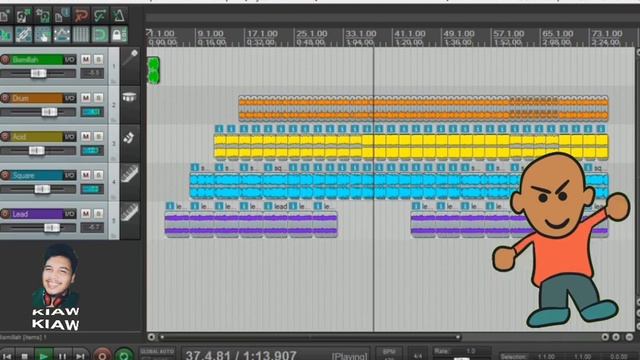
Task: Click the Go to Start transport button
Action: (x=7, y=356)
